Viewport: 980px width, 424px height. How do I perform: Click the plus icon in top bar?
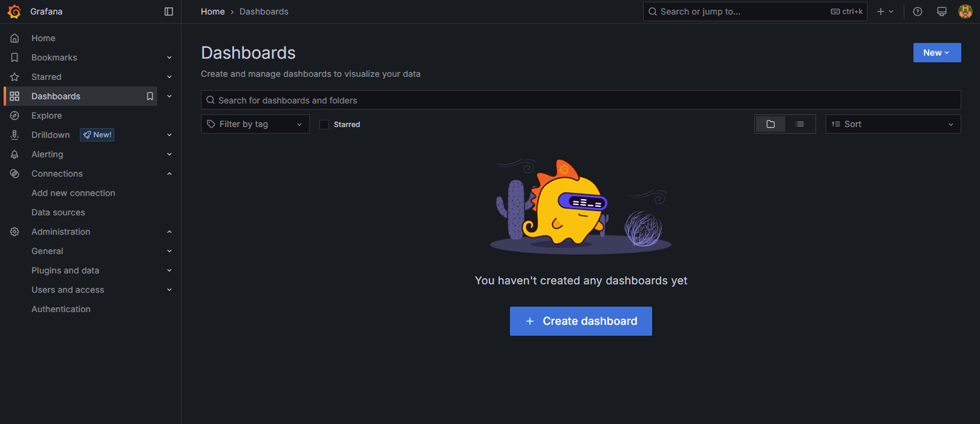pos(881,11)
